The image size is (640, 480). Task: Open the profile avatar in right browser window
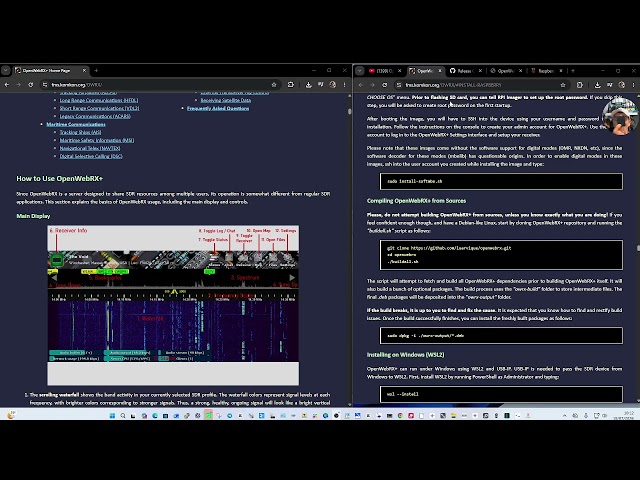pyautogui.click(x=622, y=85)
